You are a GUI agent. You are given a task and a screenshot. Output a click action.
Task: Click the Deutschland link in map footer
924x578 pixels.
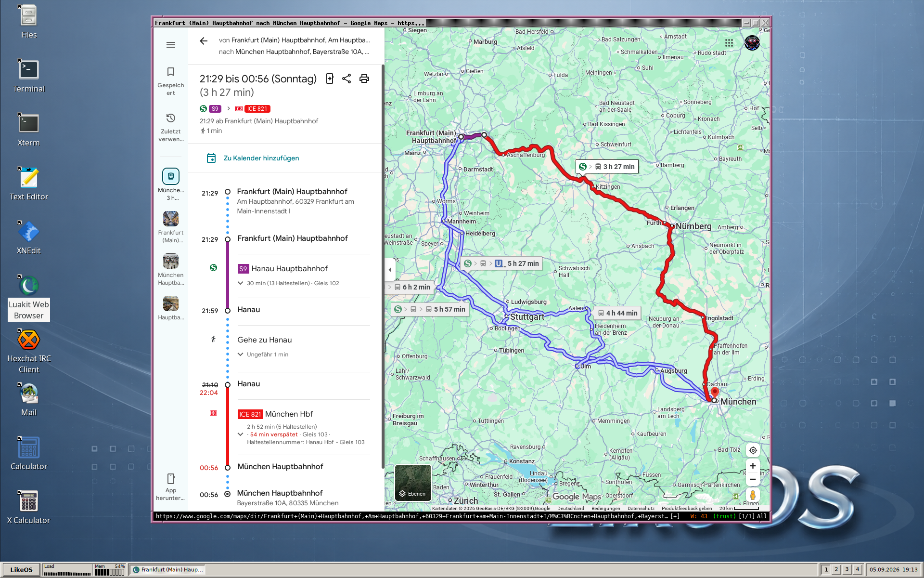(571, 509)
